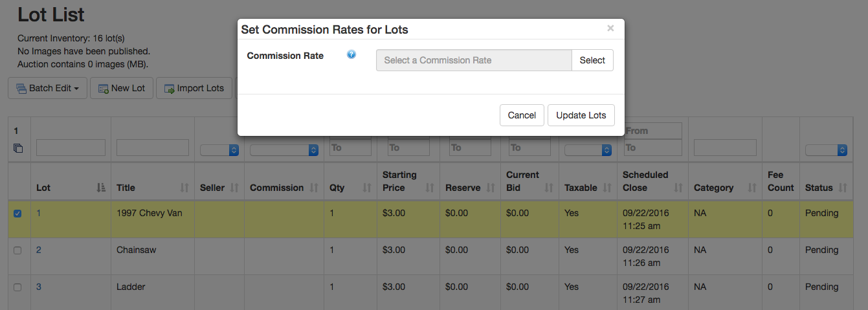This screenshot has height=310, width=868.
Task: Click the Select a Commission Rate field
Action: [x=474, y=60]
